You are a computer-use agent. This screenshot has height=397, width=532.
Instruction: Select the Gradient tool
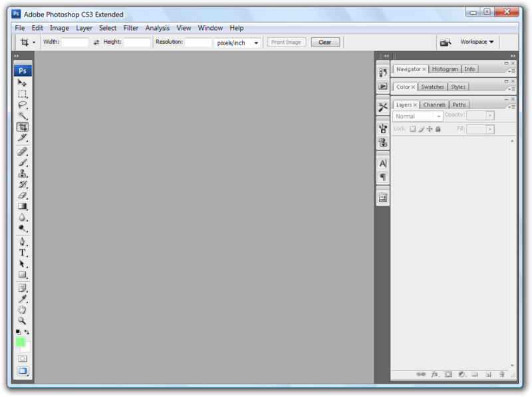pyautogui.click(x=23, y=206)
